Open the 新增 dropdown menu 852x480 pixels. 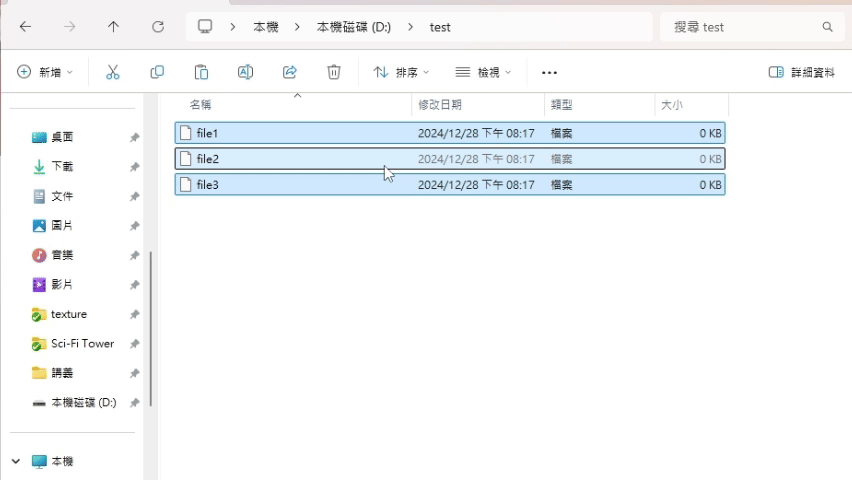click(x=45, y=72)
